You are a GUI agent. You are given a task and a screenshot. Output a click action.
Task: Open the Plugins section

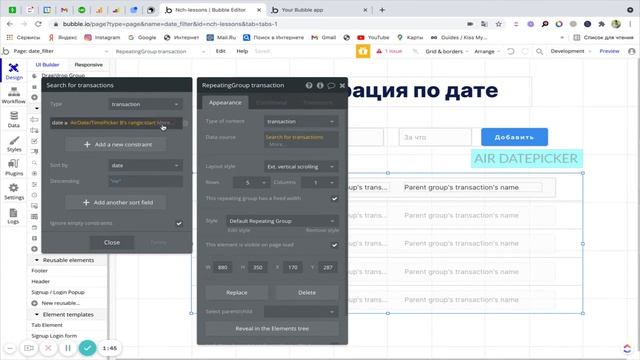pyautogui.click(x=13, y=168)
